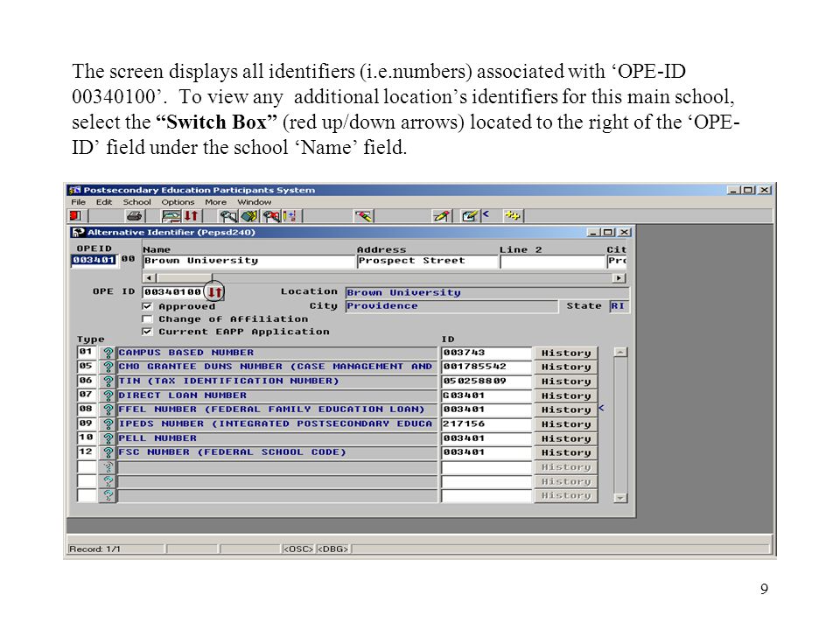Click the OPEID field containing 003401

[x=94, y=261]
